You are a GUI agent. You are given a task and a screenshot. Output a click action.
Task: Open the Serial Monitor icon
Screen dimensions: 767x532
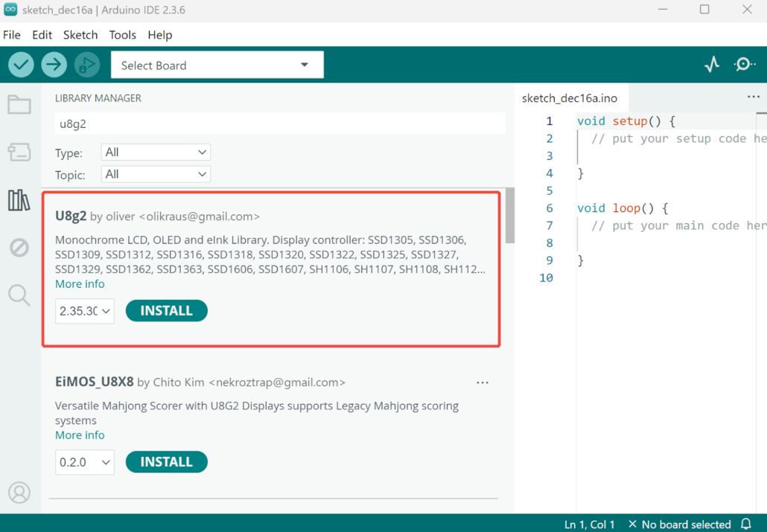(744, 65)
